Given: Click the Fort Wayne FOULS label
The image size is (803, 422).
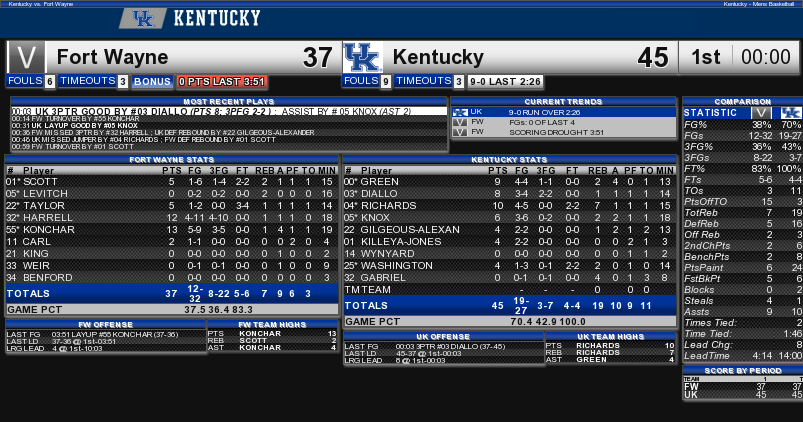Looking at the screenshot, I should point(25,80).
